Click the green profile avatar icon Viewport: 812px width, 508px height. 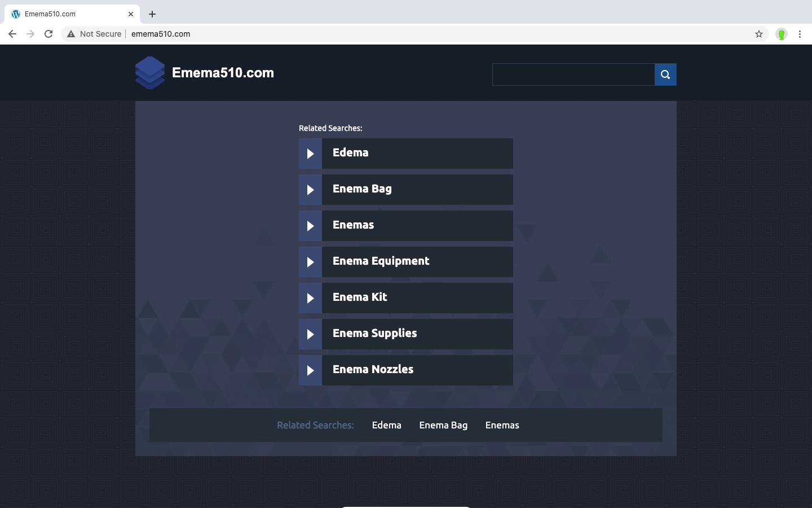[x=781, y=34]
